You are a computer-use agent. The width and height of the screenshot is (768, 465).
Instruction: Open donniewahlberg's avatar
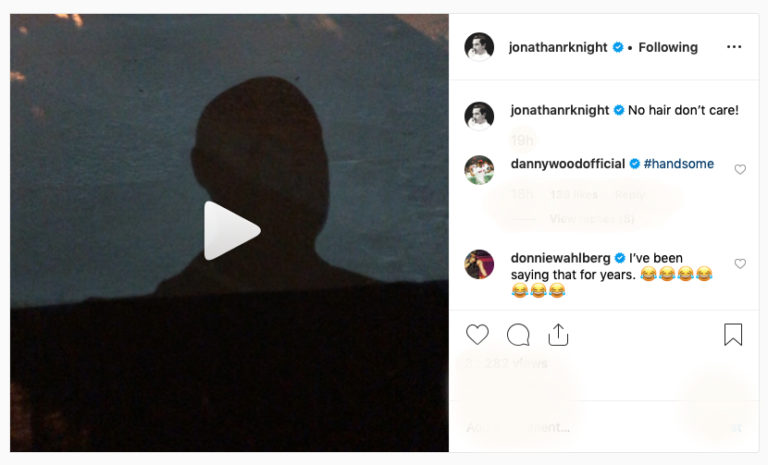pos(479,264)
